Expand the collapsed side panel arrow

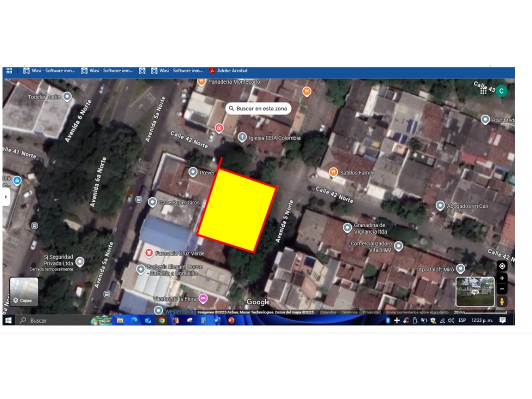5,197
